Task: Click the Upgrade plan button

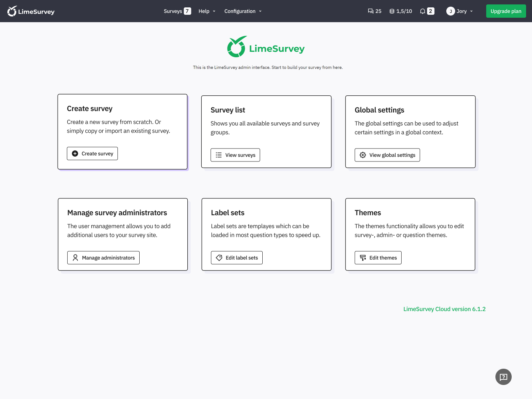Action: (x=506, y=11)
